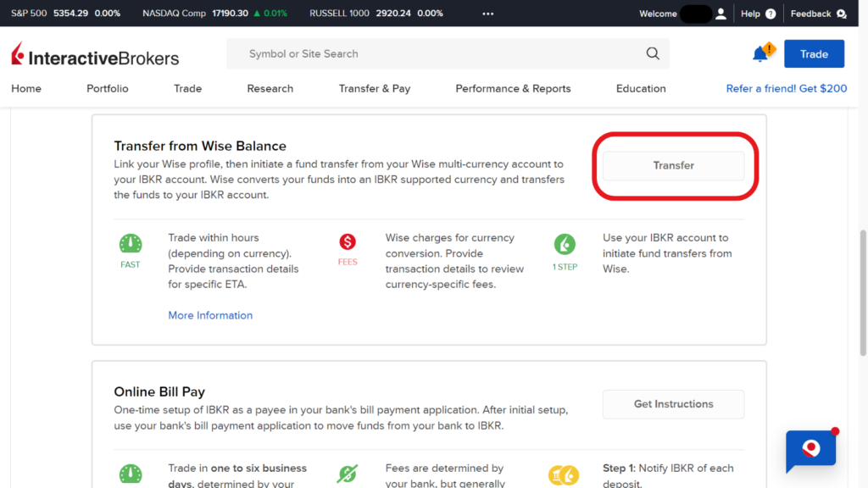Click the search magnifying glass icon
The image size is (868, 488).
(652, 53)
